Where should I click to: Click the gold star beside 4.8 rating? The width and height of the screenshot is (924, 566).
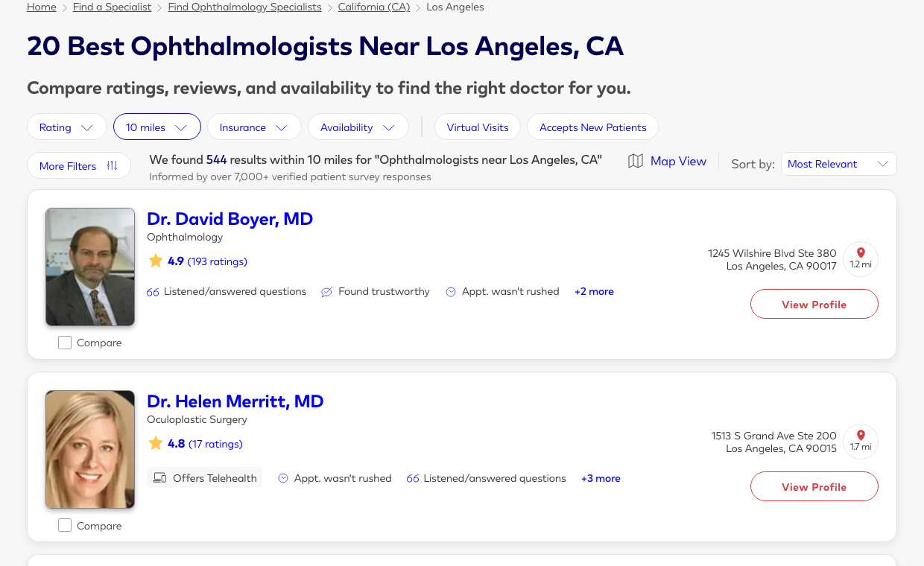[156, 443]
